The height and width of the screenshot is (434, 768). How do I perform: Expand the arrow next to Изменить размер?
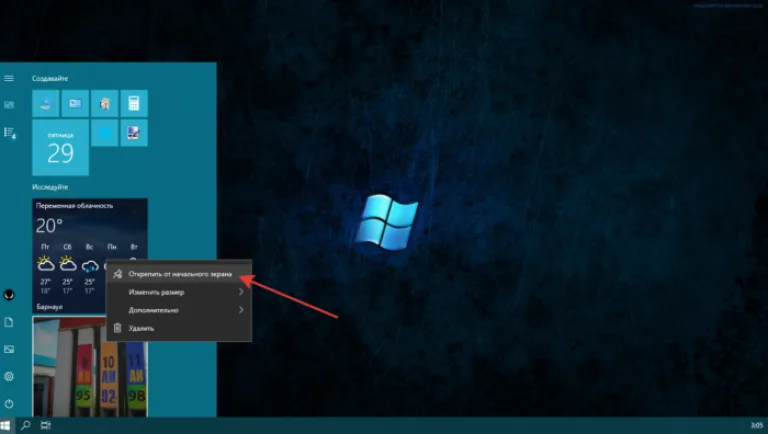click(x=241, y=292)
